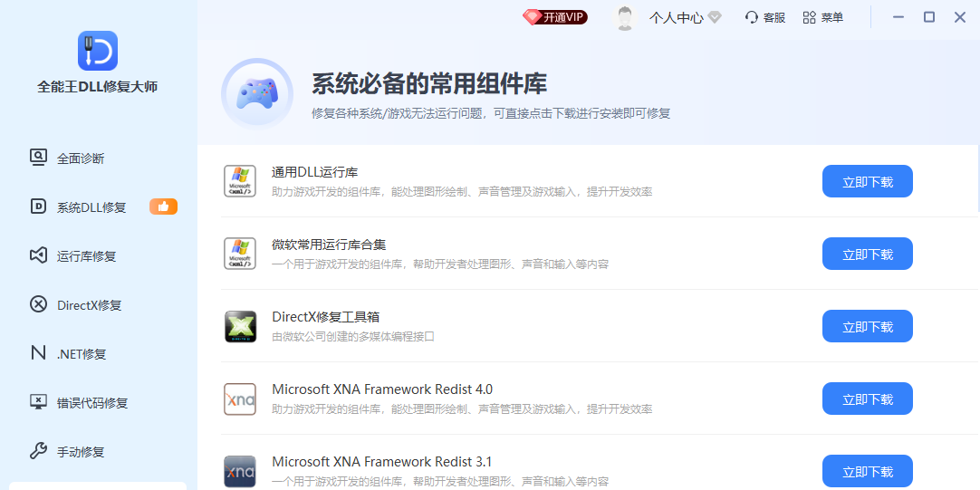Click the 错误代码修复 monitor icon
The height and width of the screenshot is (490, 980).
(38, 402)
